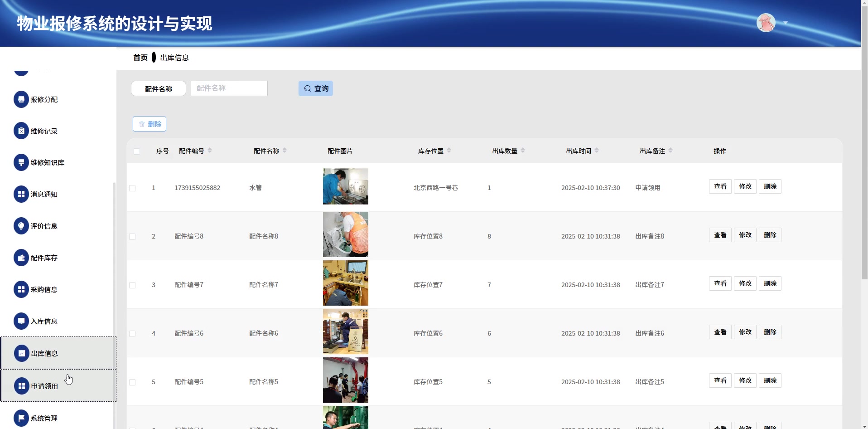Sort table by 出库数量 column

point(523,151)
